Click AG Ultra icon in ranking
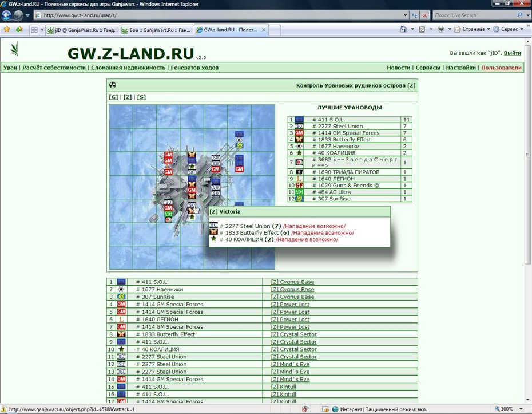The width and height of the screenshot is (532, 414). point(299,192)
